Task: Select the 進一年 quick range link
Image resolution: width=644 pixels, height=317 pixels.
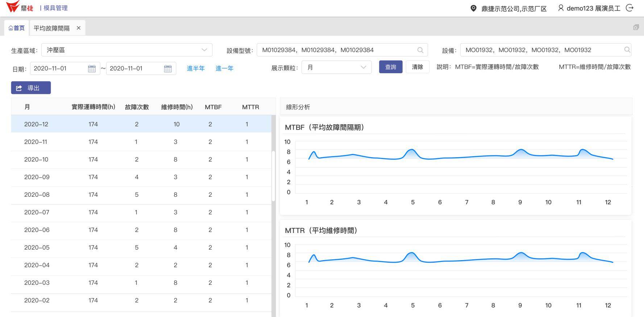Action: tap(224, 68)
